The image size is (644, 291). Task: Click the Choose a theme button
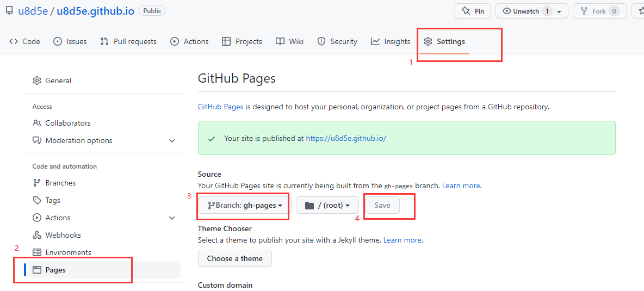234,258
